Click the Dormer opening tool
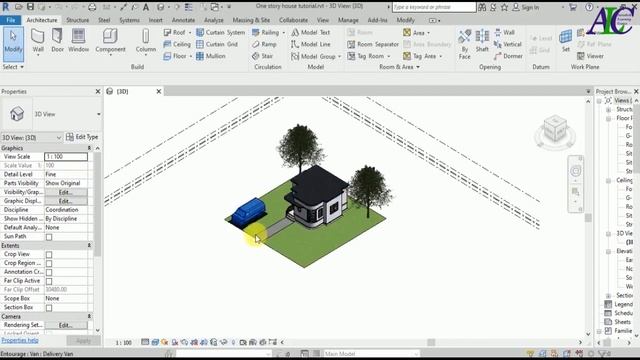 coord(508,56)
